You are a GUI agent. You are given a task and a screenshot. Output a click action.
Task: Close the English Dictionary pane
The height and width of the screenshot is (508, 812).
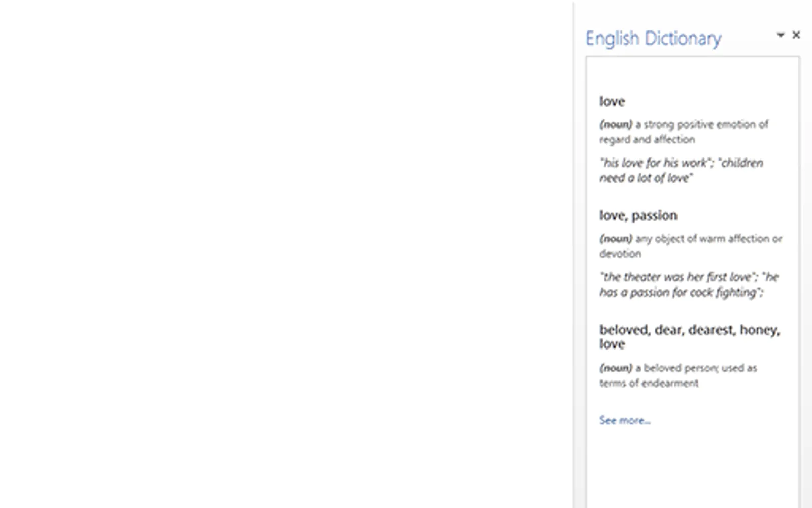796,35
